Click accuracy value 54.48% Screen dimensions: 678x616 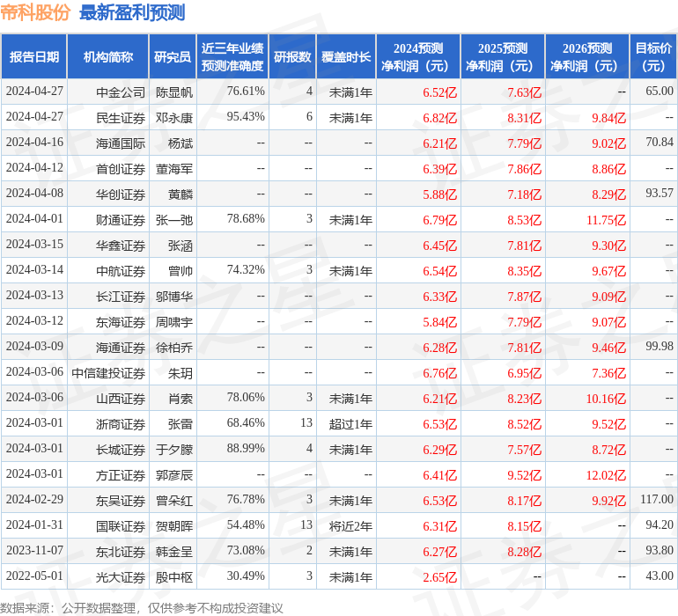click(x=246, y=524)
